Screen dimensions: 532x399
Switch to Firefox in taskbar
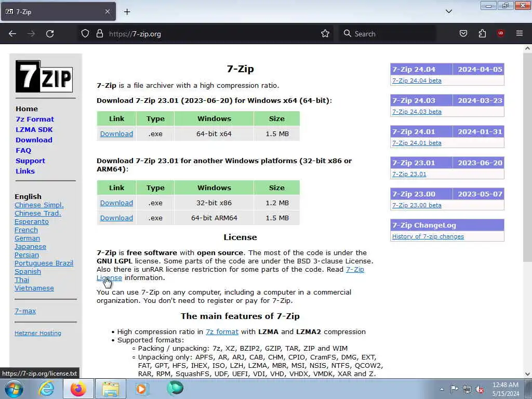tap(78, 389)
